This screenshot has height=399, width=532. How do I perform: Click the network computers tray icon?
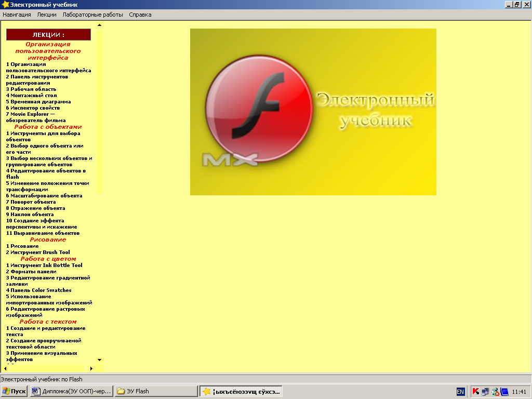486,392
